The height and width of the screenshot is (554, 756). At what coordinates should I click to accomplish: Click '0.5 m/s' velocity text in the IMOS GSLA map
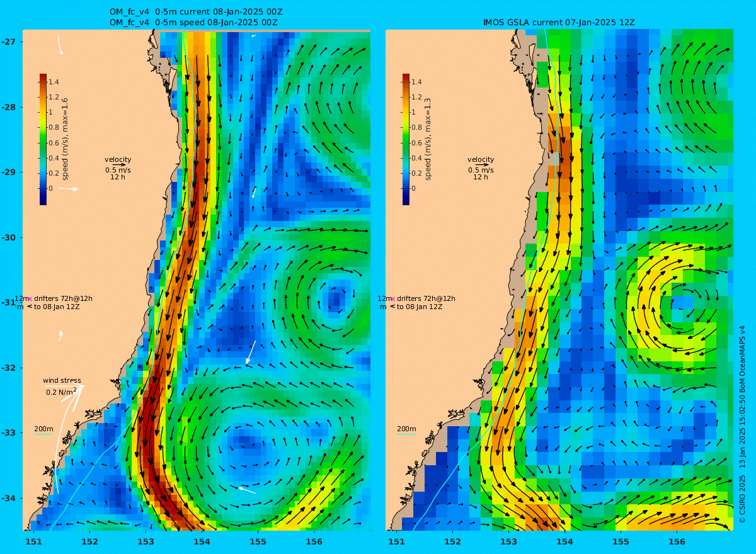[481, 170]
